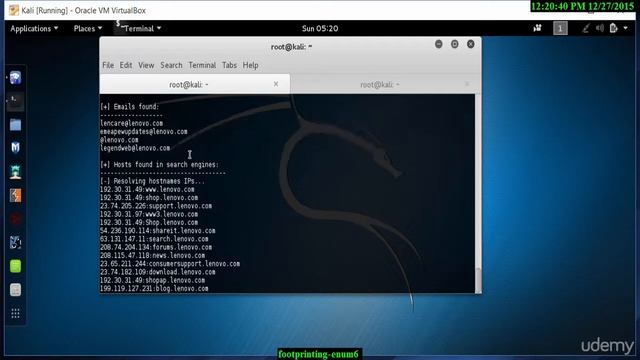Click the terminal window title root@kali

coord(291,47)
